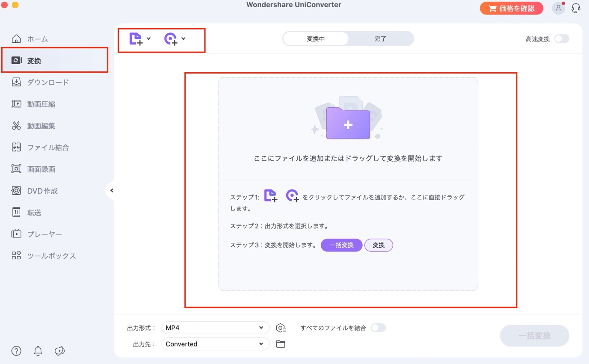Open the 出力形式 MP4 dropdown
Viewport: 589px width, 364px height.
point(215,328)
